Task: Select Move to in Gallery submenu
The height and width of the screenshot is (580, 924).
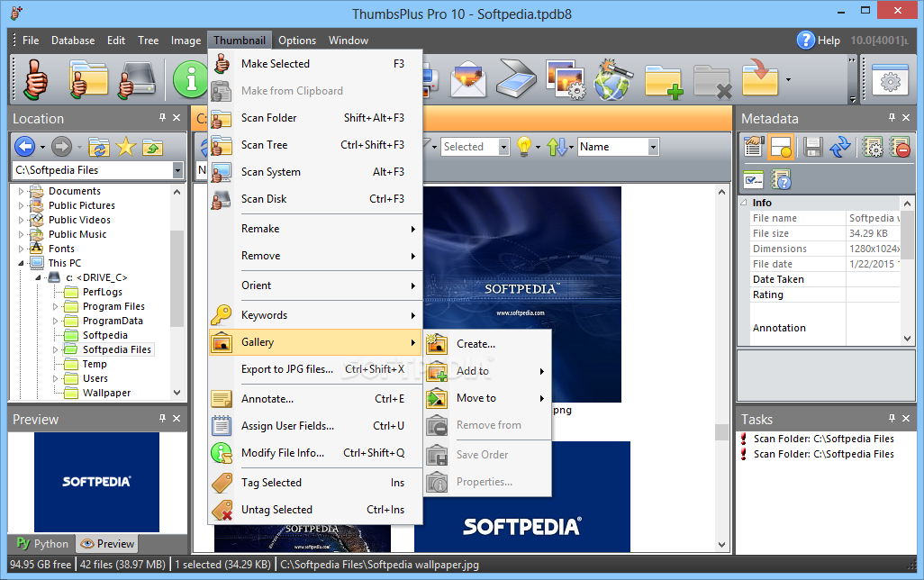Action: coord(488,398)
